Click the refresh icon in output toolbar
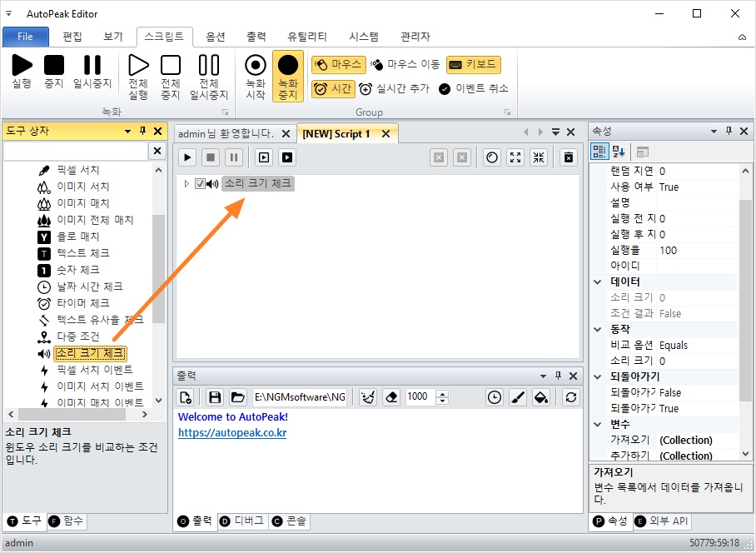The image size is (756, 553). pos(571,397)
